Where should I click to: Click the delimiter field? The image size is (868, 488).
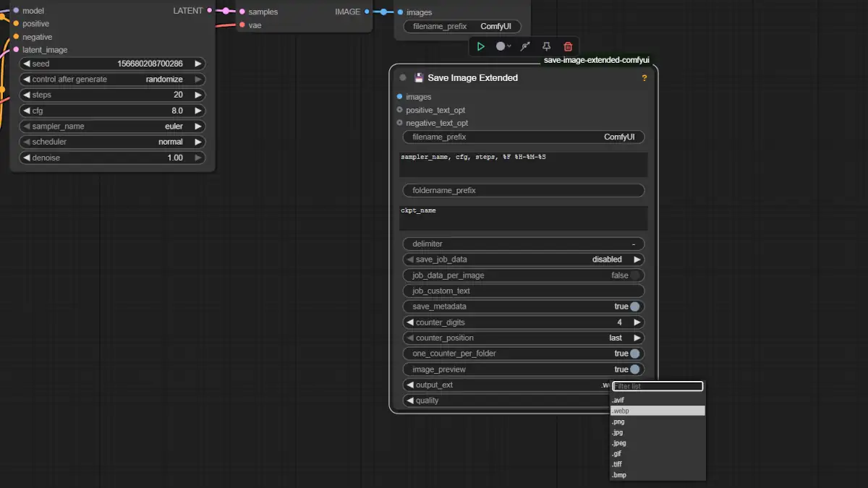523,244
